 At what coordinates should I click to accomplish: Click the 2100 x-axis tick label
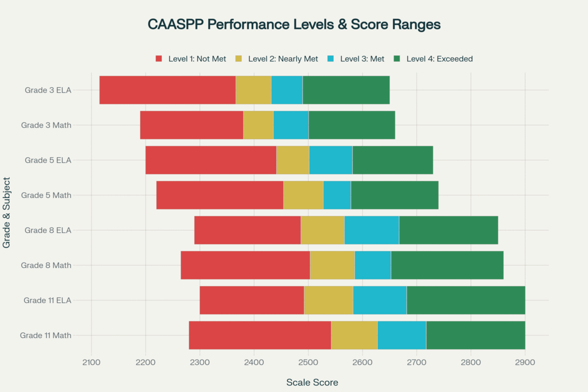coord(91,363)
